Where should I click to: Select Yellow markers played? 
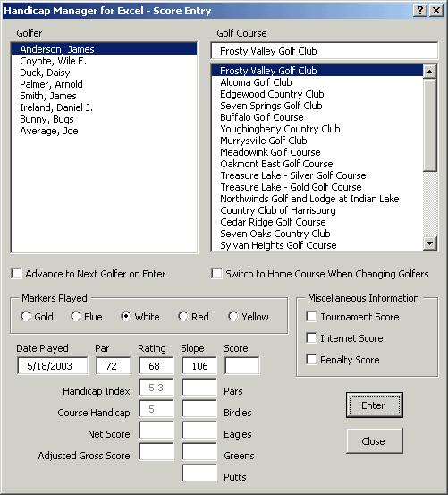pyautogui.click(x=233, y=316)
